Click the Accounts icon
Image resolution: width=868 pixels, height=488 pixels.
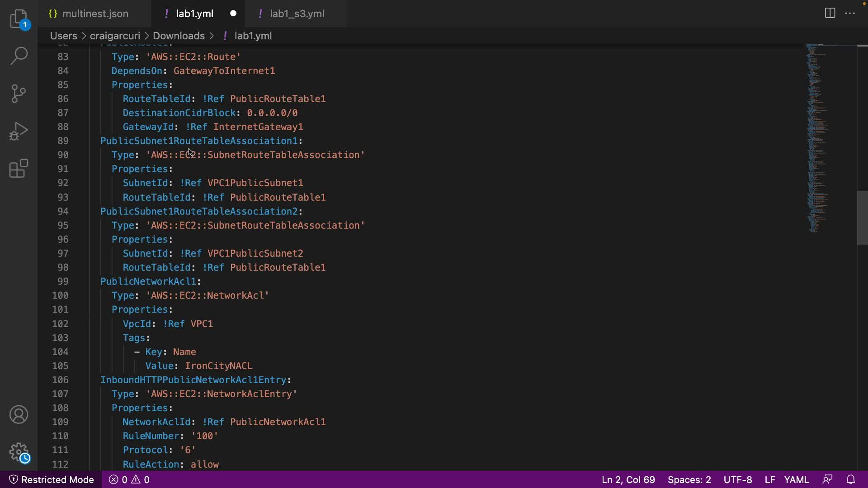coord(19,414)
